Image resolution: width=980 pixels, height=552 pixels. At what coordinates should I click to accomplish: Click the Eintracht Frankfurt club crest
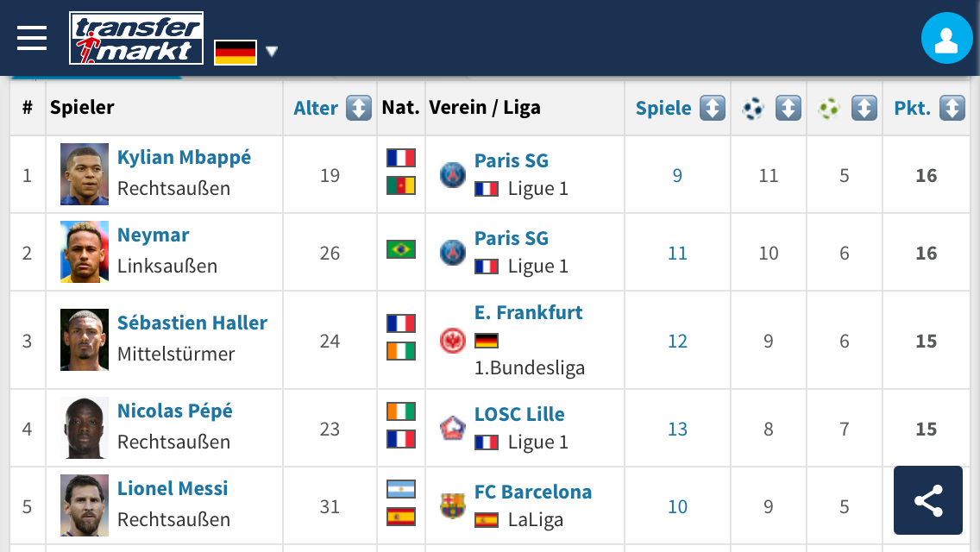[453, 341]
